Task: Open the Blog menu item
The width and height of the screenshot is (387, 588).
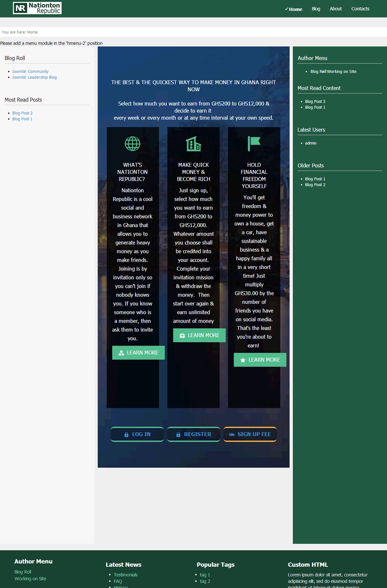Action: (x=316, y=9)
